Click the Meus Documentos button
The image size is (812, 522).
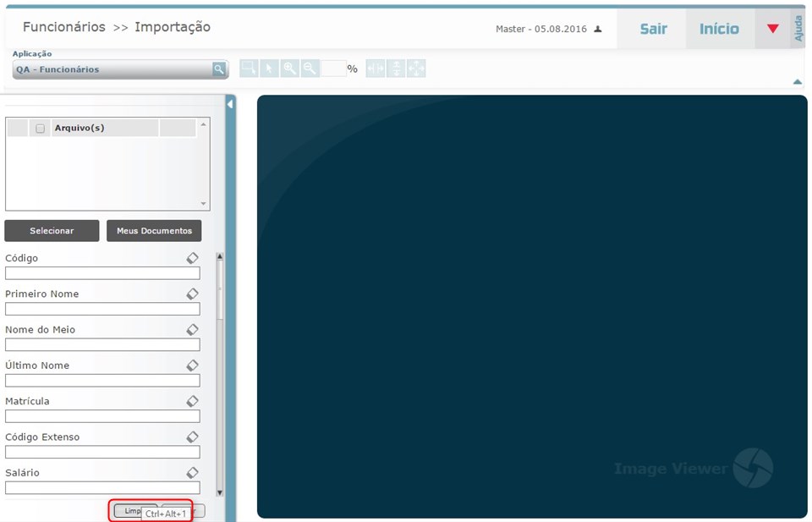point(153,230)
